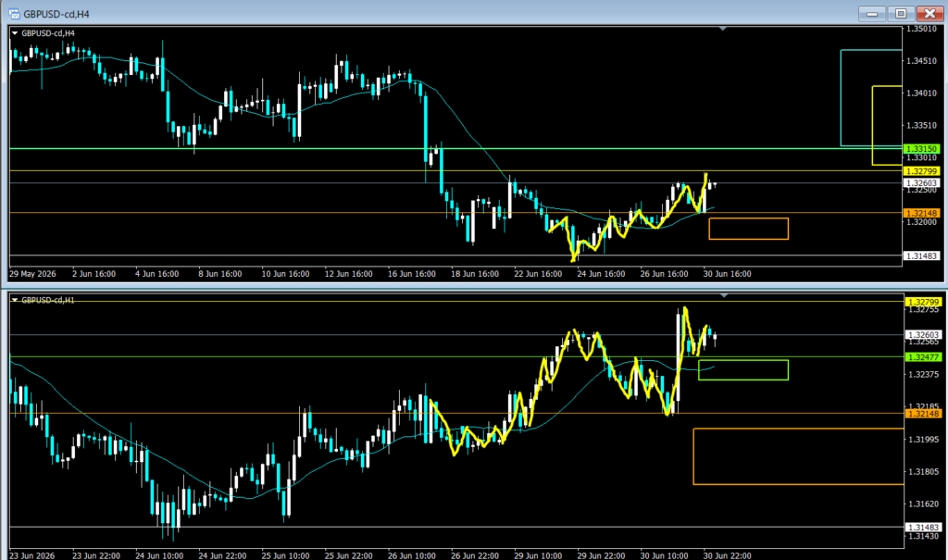
Task: Restore down the GBPUSD-cd,H4 window
Action: coord(900,13)
